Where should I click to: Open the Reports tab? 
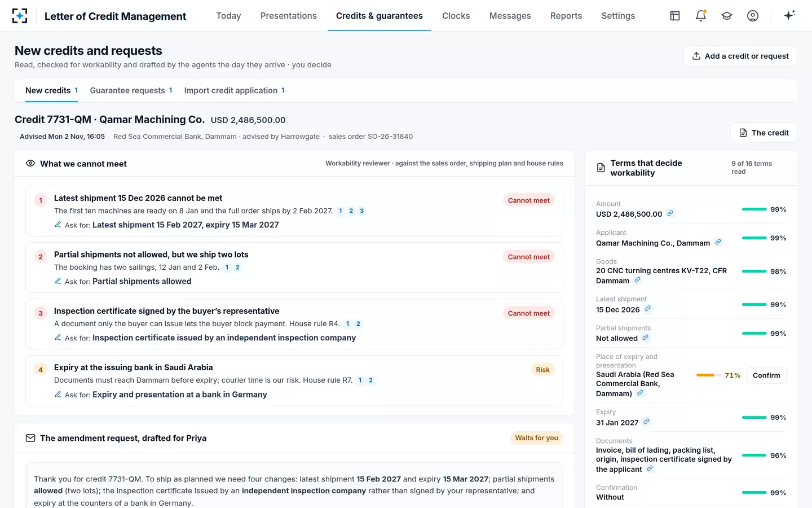coord(566,16)
